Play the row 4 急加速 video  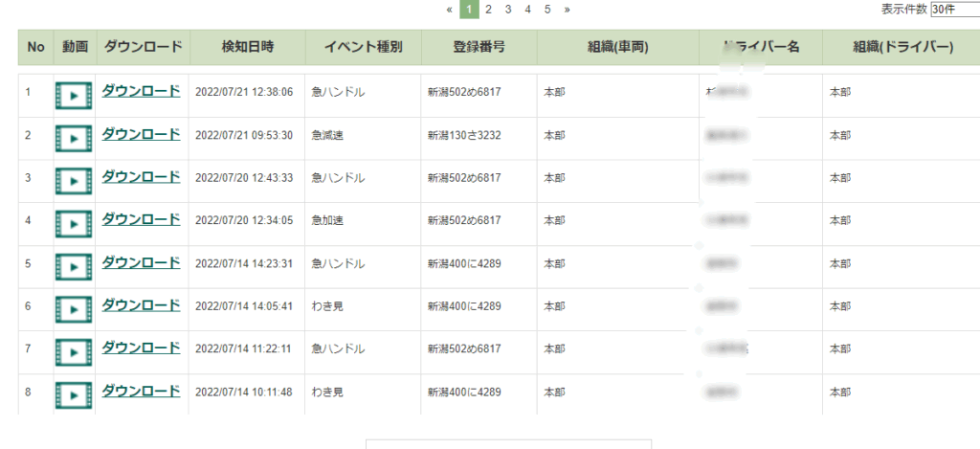[x=74, y=223]
